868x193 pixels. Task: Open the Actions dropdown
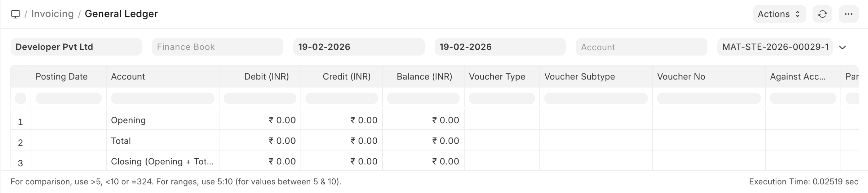[x=779, y=14]
